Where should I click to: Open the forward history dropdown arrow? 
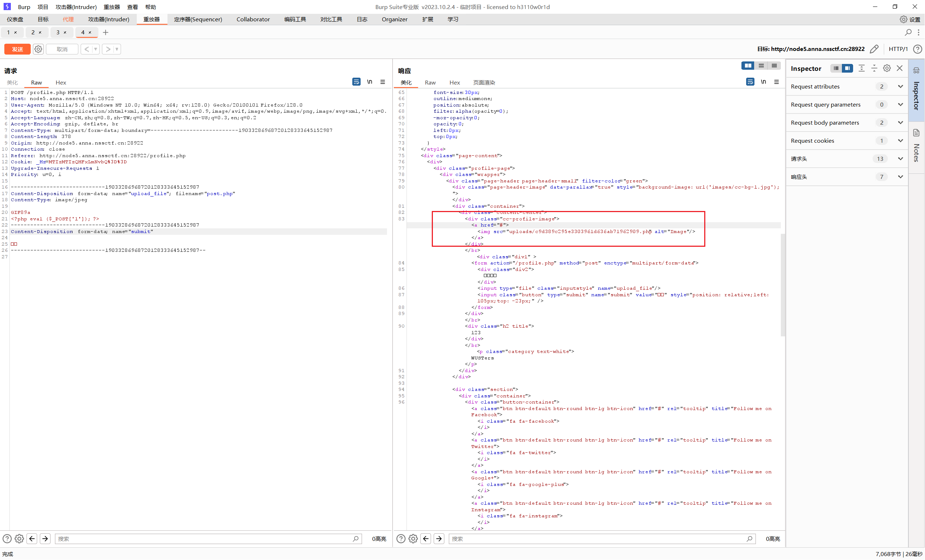(x=117, y=49)
